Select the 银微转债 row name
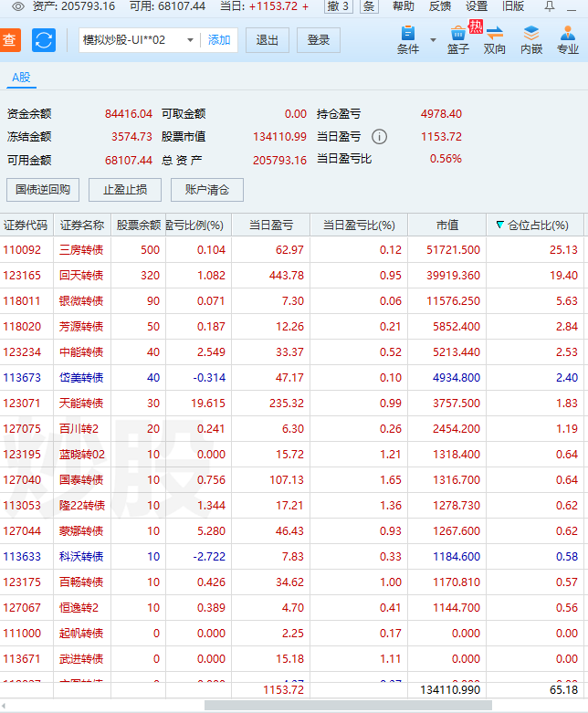 pyautogui.click(x=81, y=300)
